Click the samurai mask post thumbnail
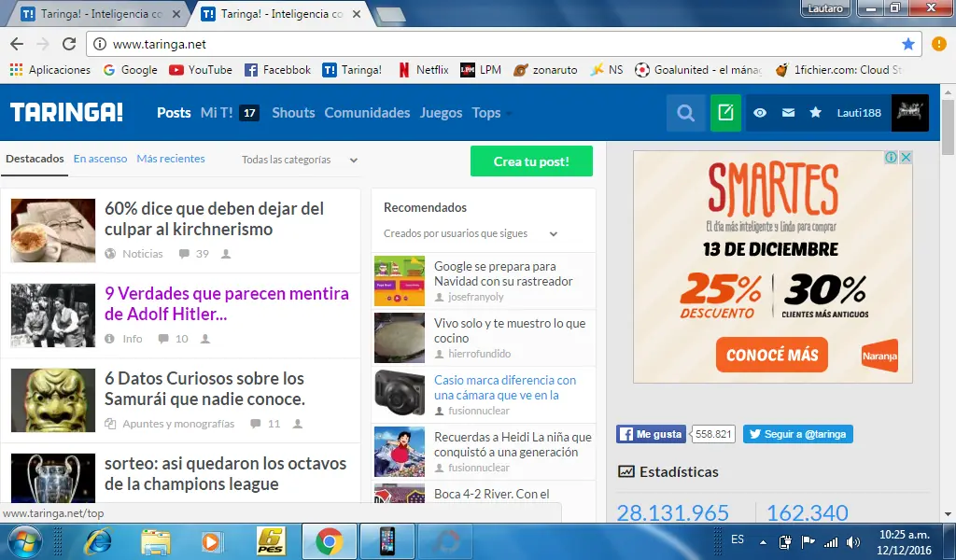This screenshot has height=560, width=956. [53, 400]
